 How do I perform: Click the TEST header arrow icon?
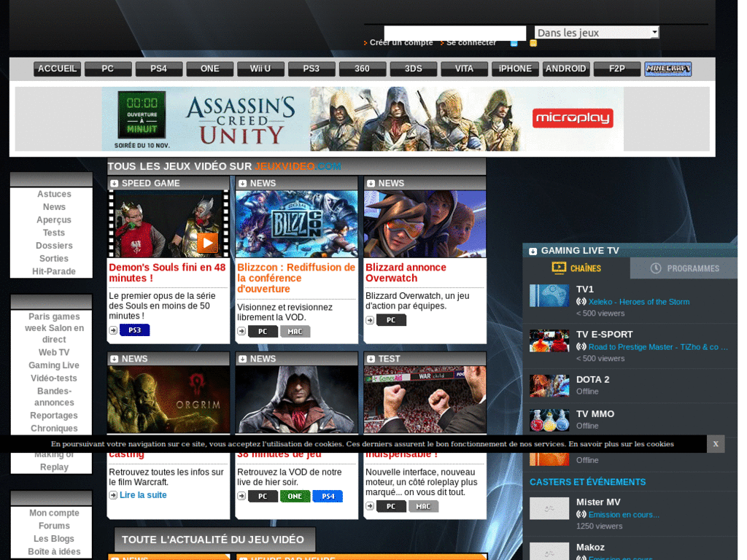pyautogui.click(x=371, y=359)
